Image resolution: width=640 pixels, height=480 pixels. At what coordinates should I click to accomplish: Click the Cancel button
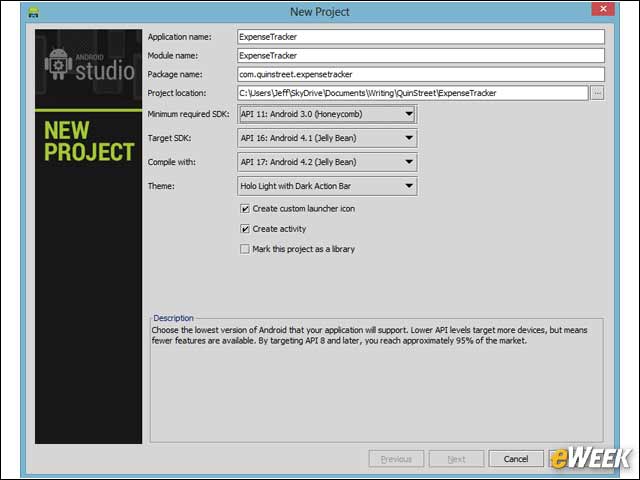516,459
